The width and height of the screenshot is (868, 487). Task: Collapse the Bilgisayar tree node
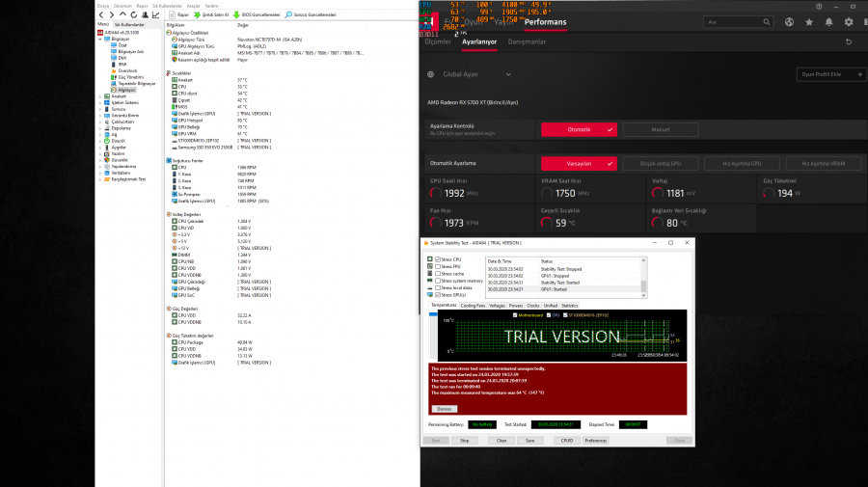pos(100,40)
